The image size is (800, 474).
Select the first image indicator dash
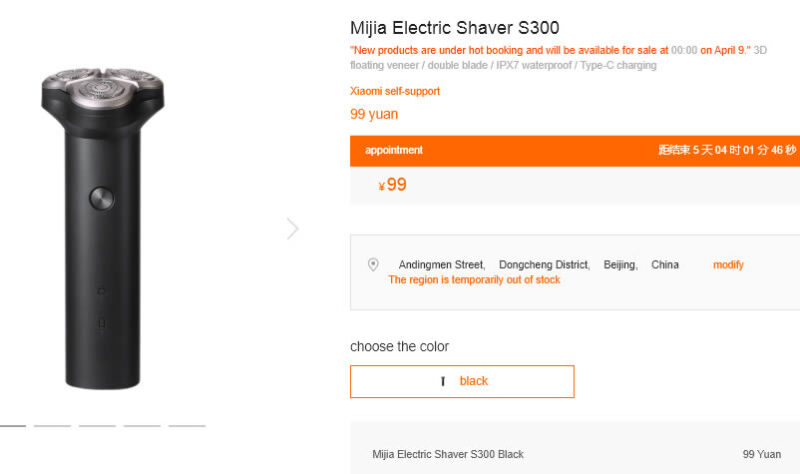12,426
